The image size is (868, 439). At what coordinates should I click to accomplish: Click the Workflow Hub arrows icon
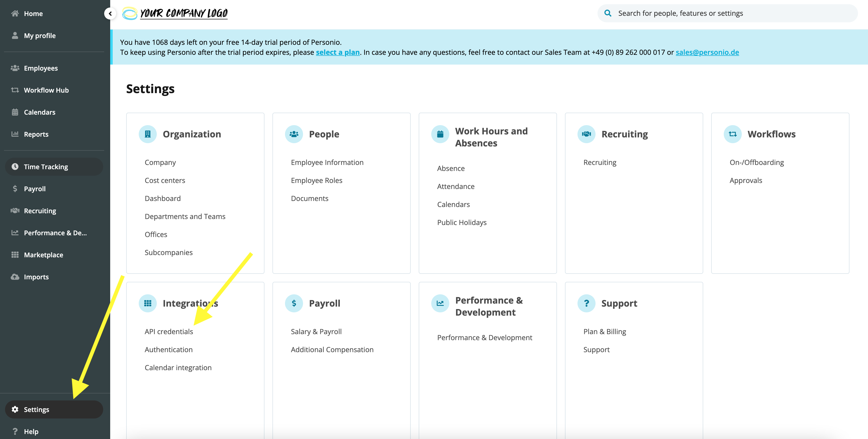point(15,90)
